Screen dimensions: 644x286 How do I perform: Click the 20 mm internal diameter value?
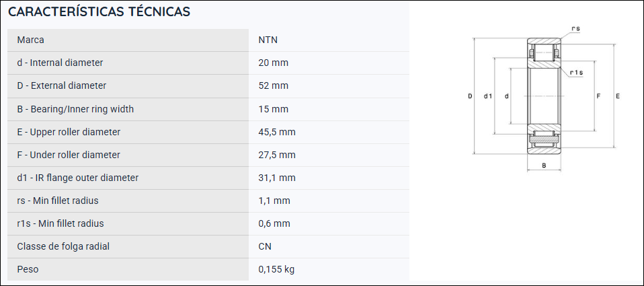(273, 63)
